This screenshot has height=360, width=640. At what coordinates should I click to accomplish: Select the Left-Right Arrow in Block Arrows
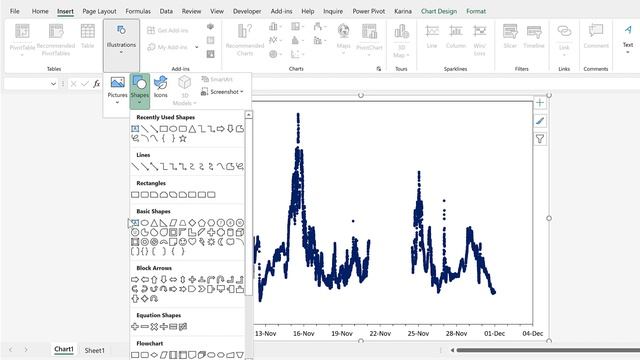[173, 280]
